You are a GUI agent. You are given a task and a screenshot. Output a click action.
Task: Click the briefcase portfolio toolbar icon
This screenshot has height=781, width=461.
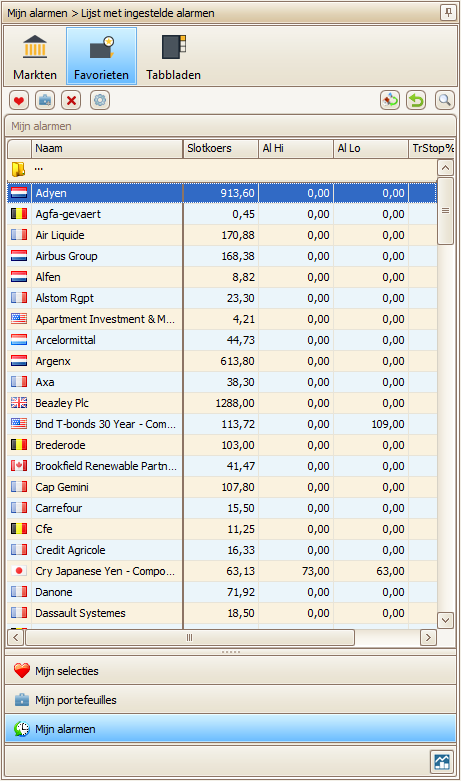(x=45, y=101)
